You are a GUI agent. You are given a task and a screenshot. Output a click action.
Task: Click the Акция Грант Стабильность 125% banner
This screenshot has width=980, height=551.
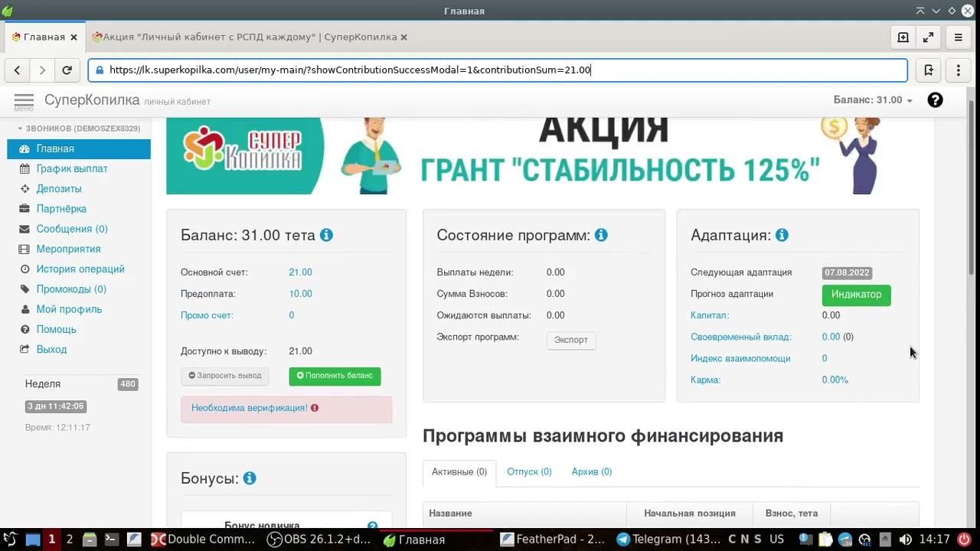(543, 156)
